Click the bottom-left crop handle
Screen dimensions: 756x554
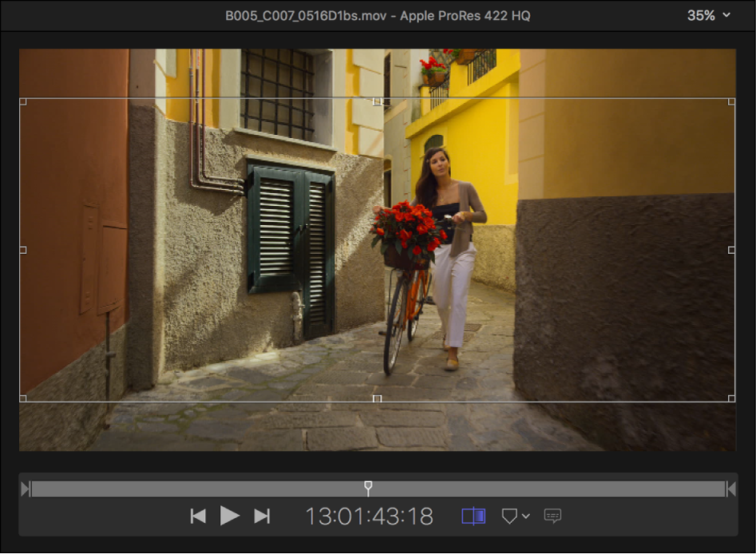click(23, 398)
